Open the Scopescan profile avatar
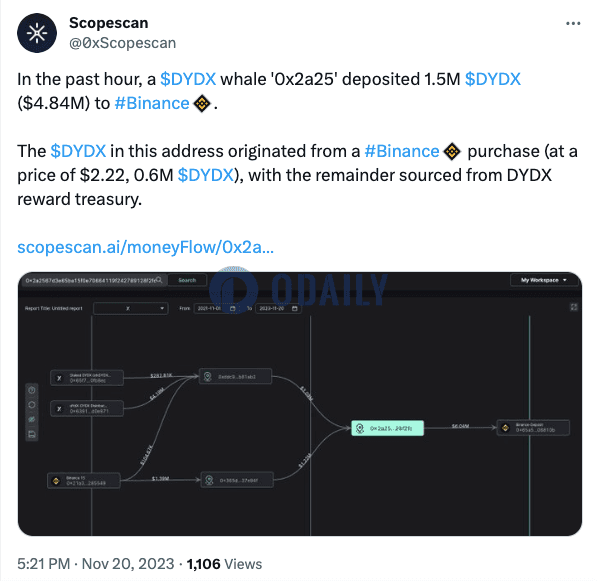 pos(37,33)
